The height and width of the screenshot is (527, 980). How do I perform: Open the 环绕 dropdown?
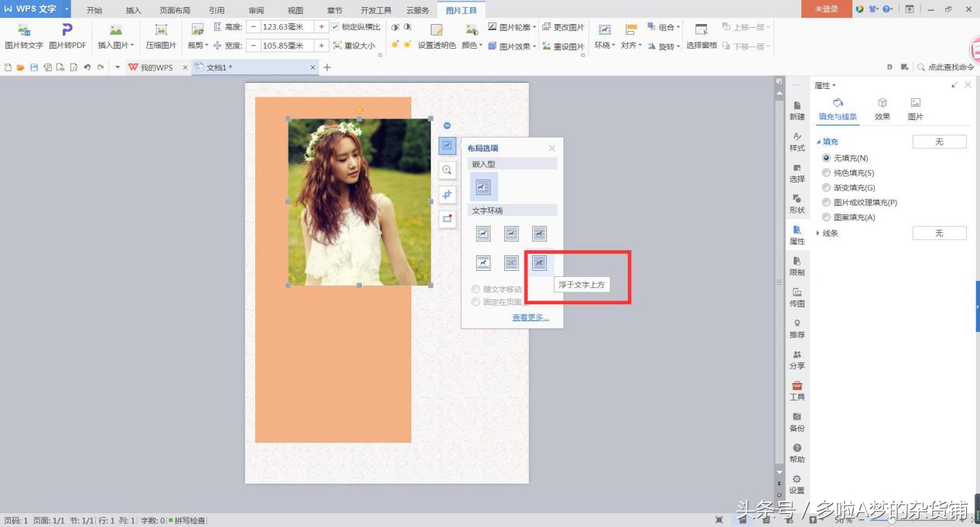[605, 46]
